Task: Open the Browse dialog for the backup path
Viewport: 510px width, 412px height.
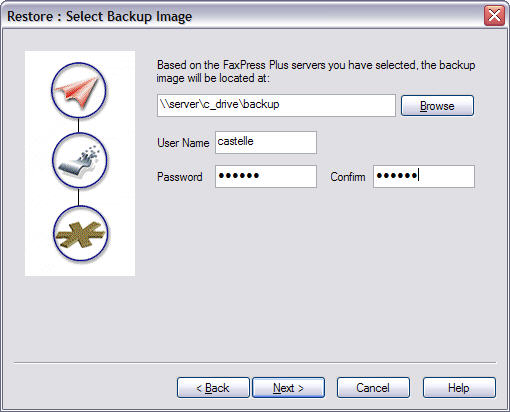Action: [437, 106]
